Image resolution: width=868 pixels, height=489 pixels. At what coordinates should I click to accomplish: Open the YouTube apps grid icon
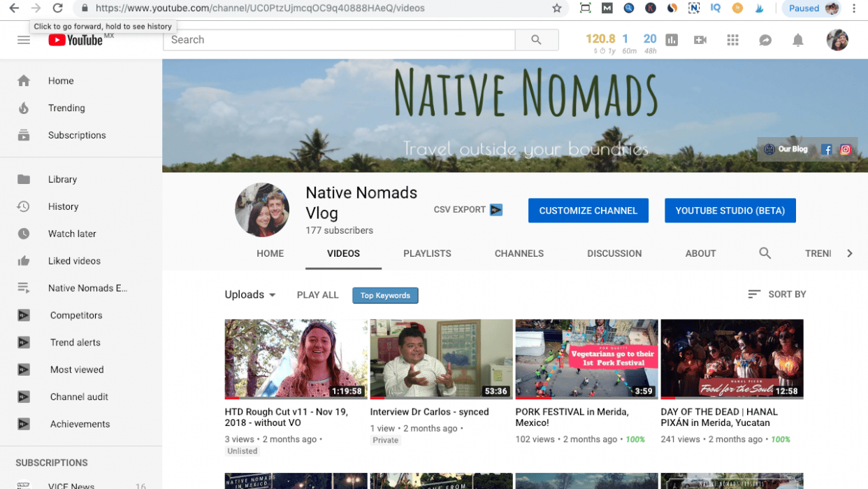[732, 40]
